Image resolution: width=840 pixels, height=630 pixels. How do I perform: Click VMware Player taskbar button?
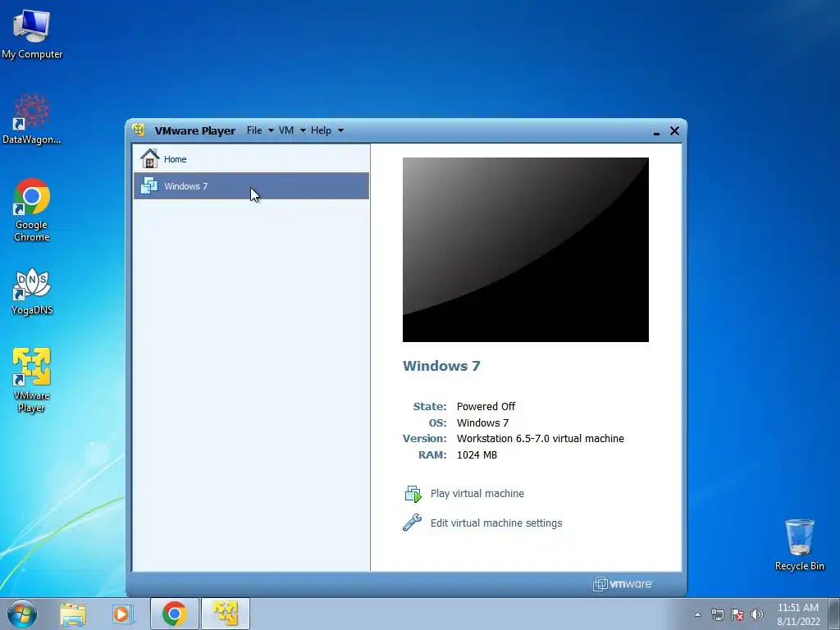click(x=225, y=614)
